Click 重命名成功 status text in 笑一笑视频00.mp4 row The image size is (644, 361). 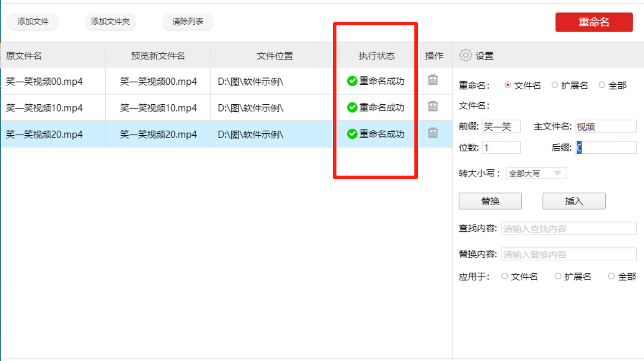(382, 81)
